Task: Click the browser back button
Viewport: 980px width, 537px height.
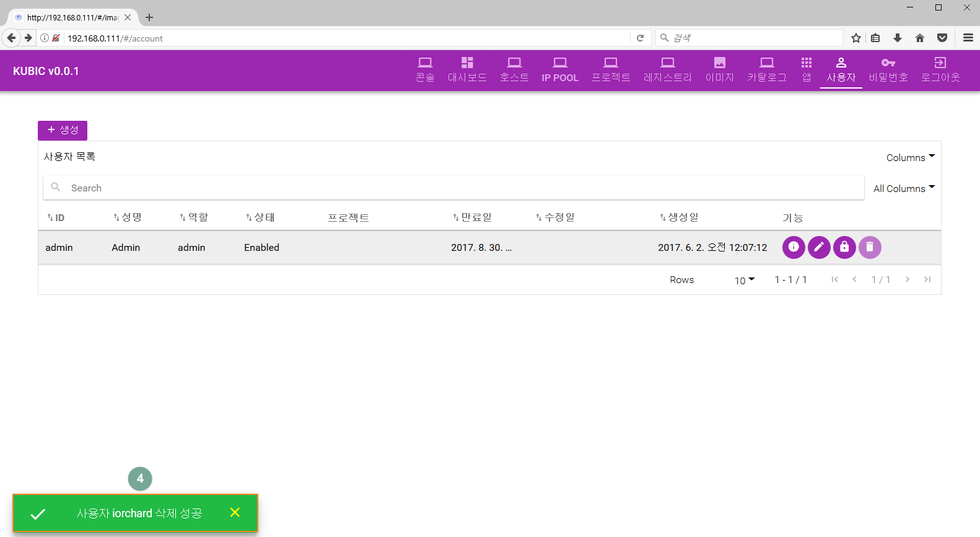Action: [11, 38]
